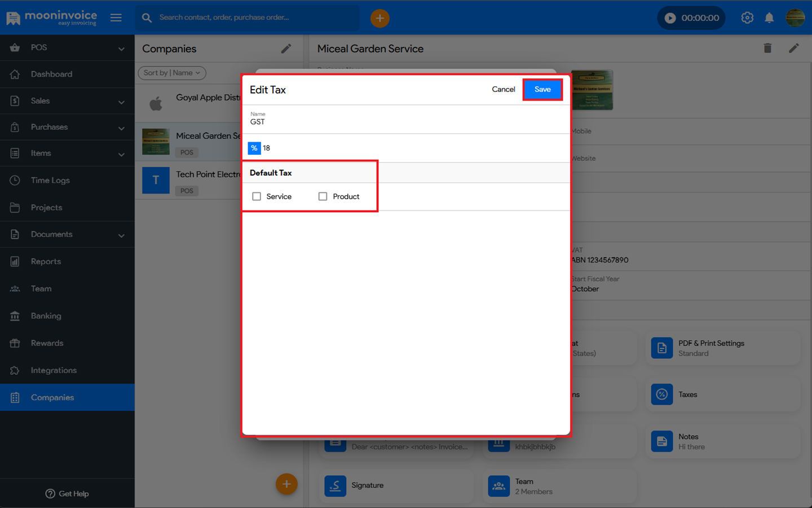Open Dashboard from the sidebar
The height and width of the screenshot is (508, 812).
(51, 74)
